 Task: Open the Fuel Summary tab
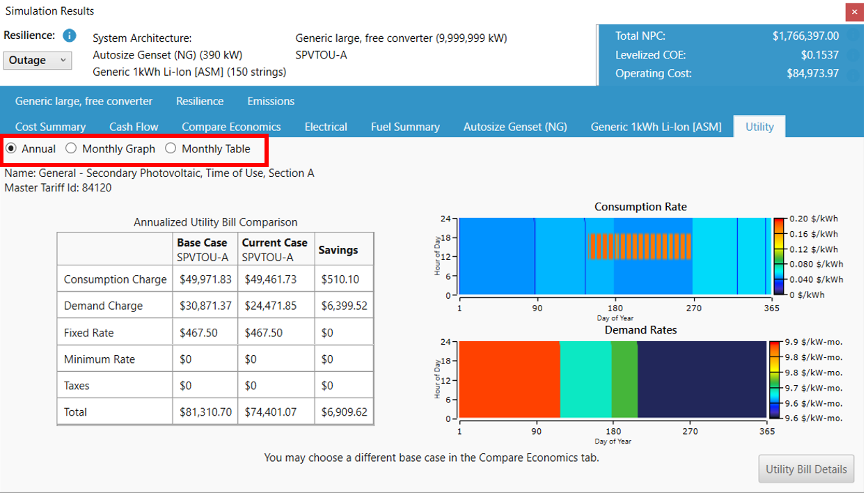click(x=405, y=127)
